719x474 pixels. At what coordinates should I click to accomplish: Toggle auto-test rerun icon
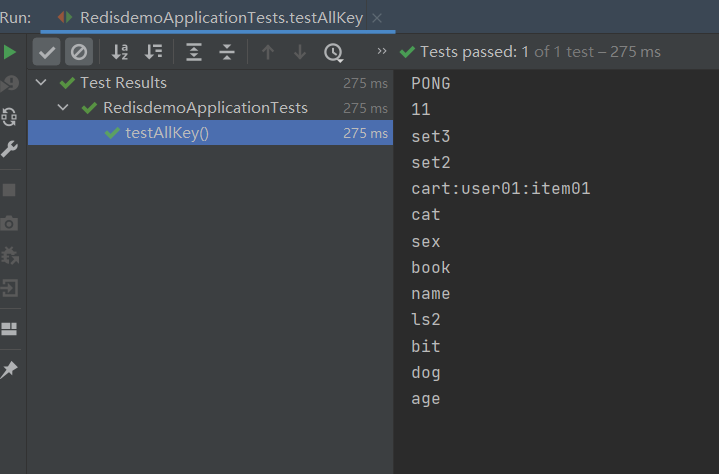[x=9, y=117]
